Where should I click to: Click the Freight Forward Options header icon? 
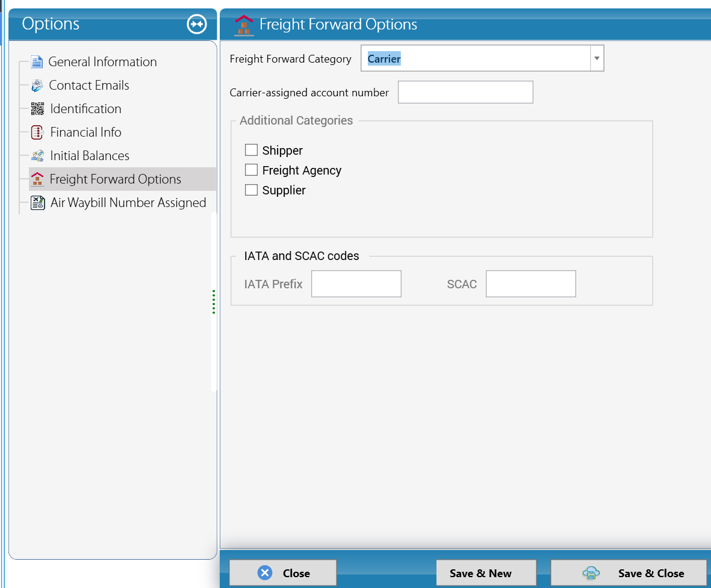(x=244, y=25)
